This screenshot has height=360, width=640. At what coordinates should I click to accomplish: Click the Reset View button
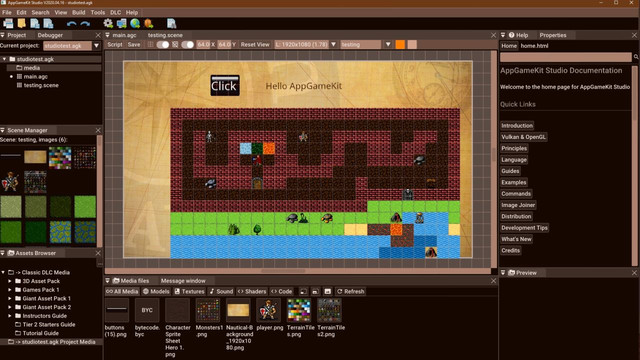pyautogui.click(x=255, y=44)
